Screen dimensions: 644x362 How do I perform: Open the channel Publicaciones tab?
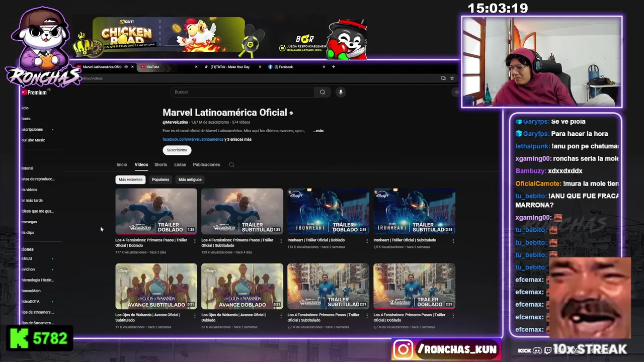click(x=206, y=165)
